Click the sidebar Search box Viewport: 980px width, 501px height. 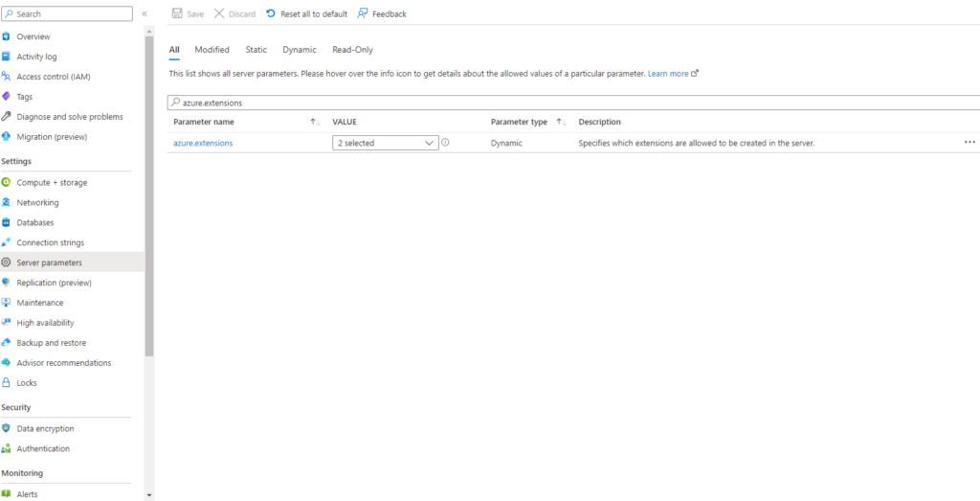click(68, 13)
